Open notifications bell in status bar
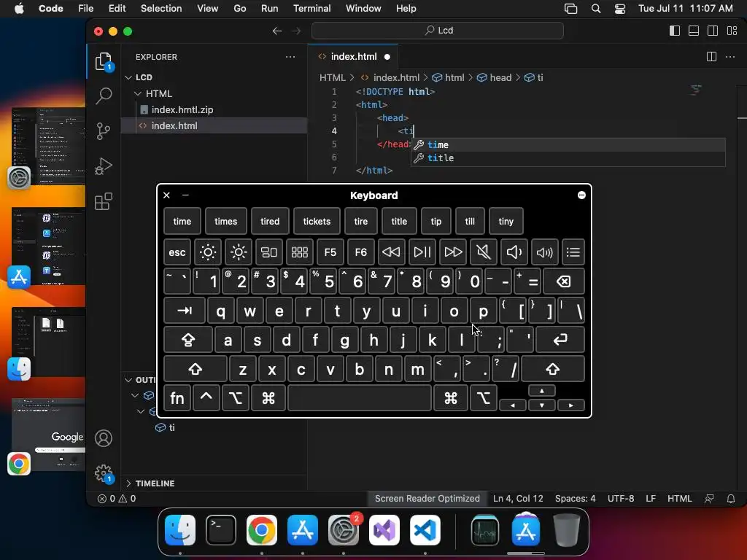 tap(731, 499)
